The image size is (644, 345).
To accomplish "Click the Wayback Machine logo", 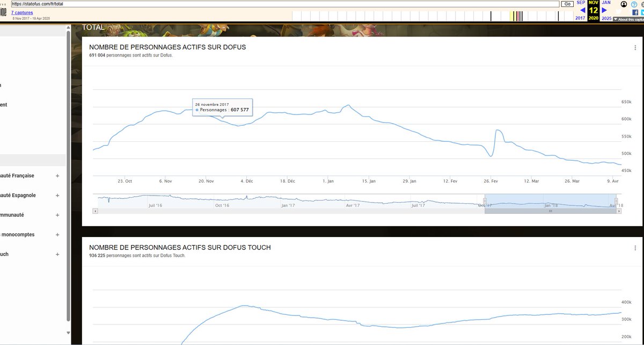I will pyautogui.click(x=4, y=10).
